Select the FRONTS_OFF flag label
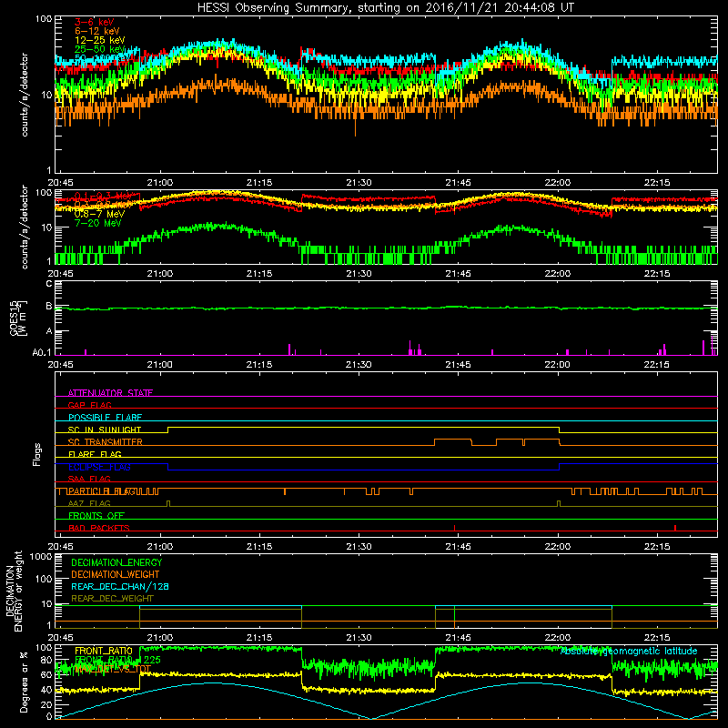The image size is (728, 728). [x=96, y=516]
